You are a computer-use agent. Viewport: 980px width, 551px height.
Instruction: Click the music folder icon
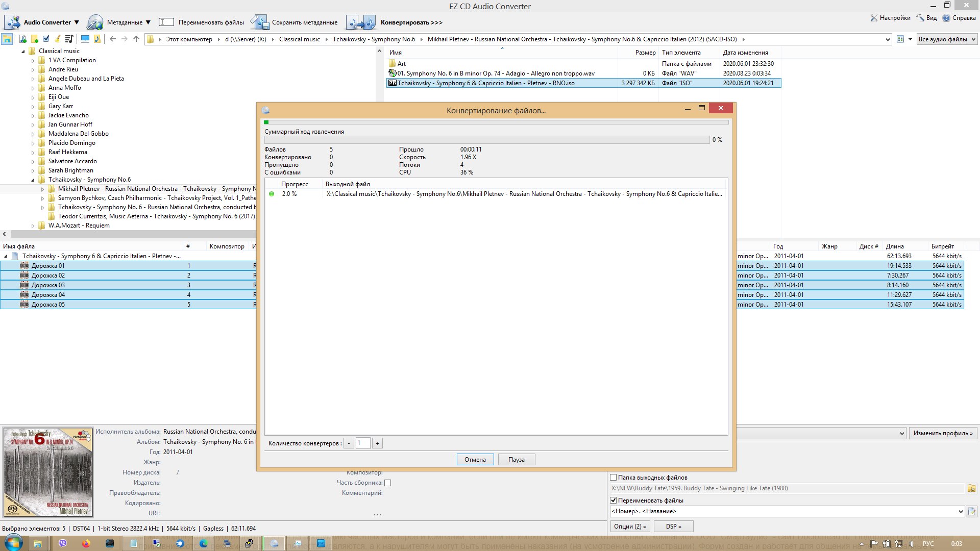(x=97, y=39)
